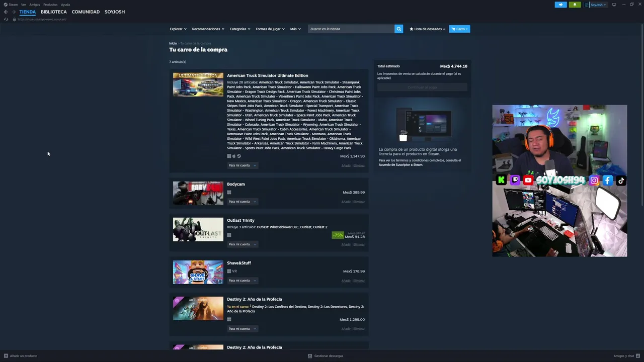
Task: Click Windows icon under American Truck Simulator
Action: (x=229, y=156)
